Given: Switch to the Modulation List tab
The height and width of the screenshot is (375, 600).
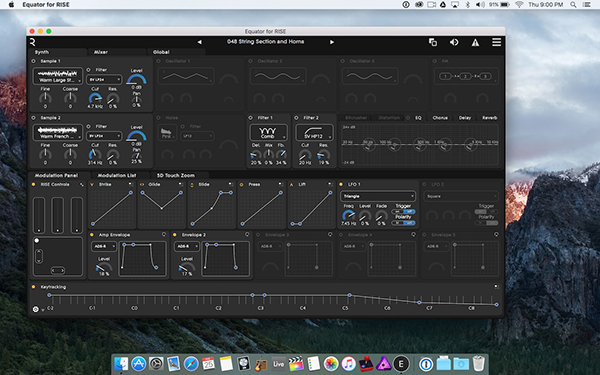Looking at the screenshot, I should coord(117,175).
